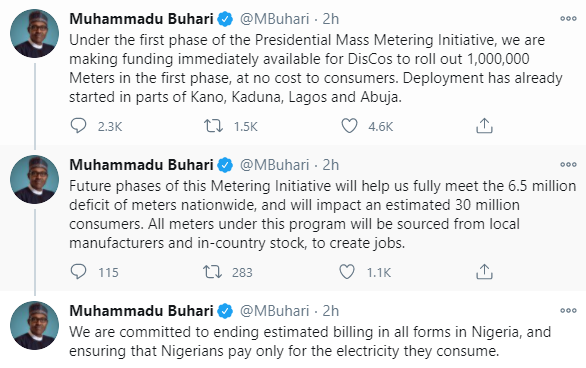Open more options menu on second tweet

point(568,164)
